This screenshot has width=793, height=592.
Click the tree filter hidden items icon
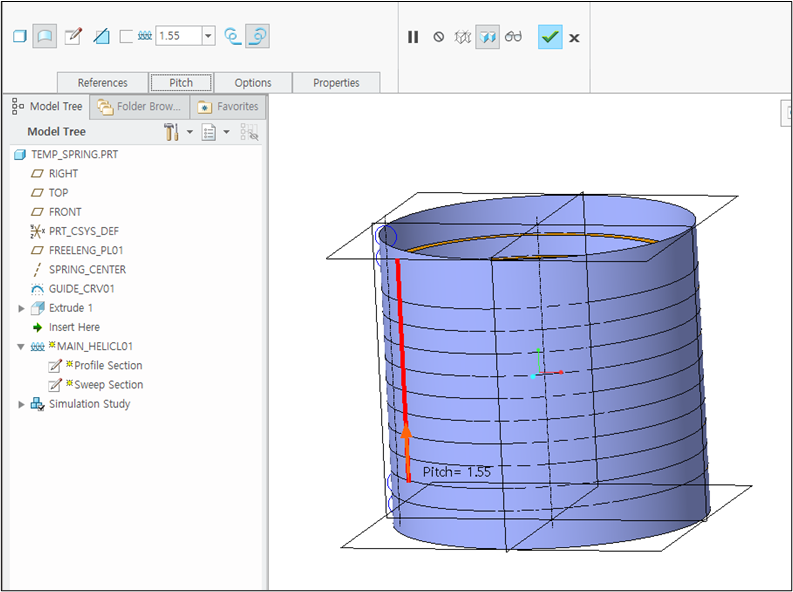coord(249,132)
